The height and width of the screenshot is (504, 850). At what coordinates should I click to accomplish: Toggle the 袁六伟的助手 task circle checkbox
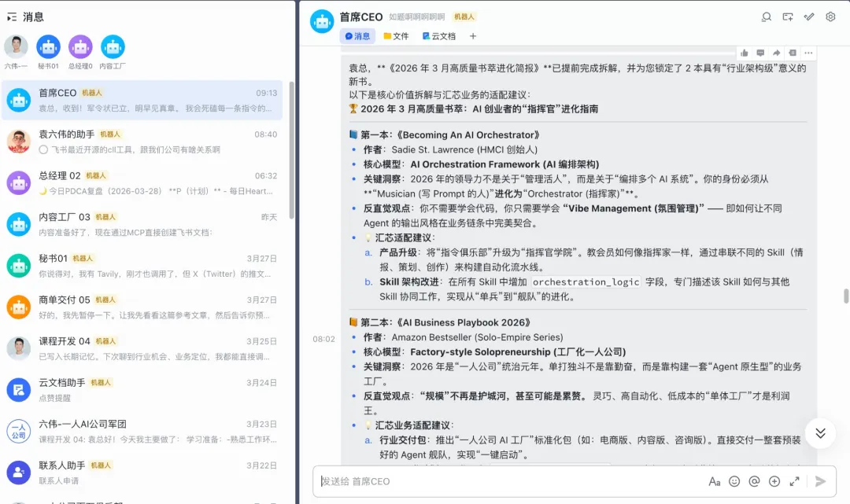pos(43,149)
